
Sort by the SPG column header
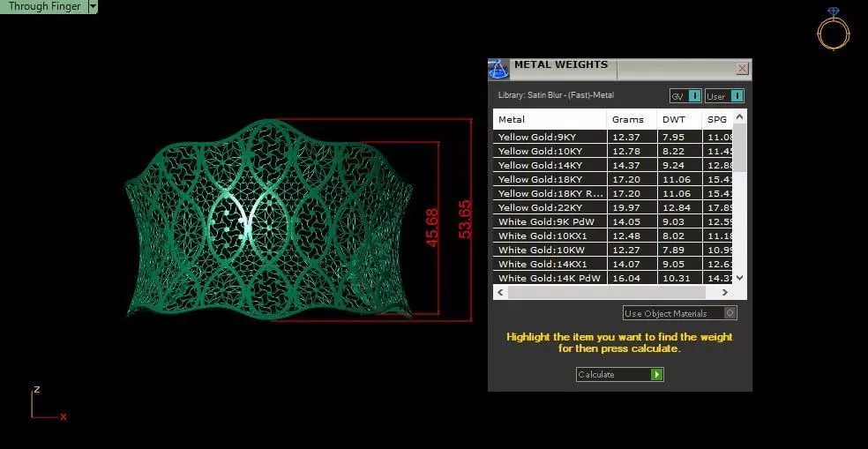pyautogui.click(x=717, y=120)
